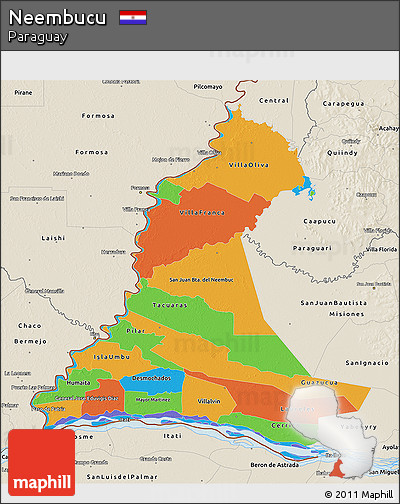
Task: Click the Desmochados district label
Action: tap(151, 378)
